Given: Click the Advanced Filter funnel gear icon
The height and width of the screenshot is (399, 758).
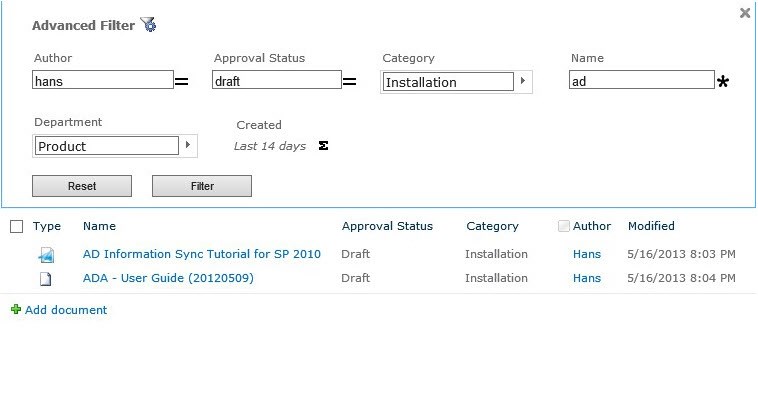Looking at the screenshot, I should point(148,24).
